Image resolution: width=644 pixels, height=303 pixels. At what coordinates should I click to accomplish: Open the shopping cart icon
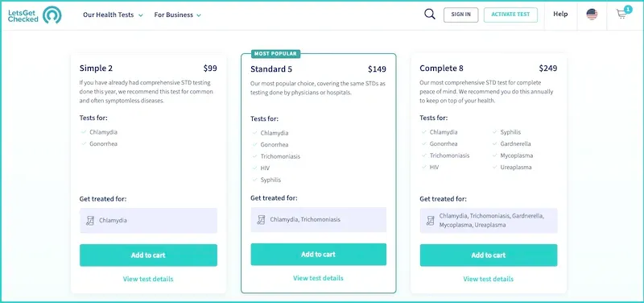[x=621, y=15]
